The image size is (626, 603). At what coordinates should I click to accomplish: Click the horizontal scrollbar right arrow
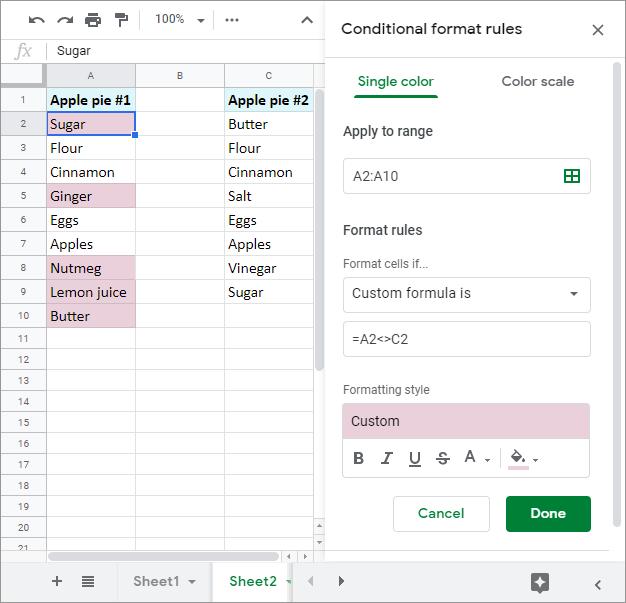[x=305, y=556]
